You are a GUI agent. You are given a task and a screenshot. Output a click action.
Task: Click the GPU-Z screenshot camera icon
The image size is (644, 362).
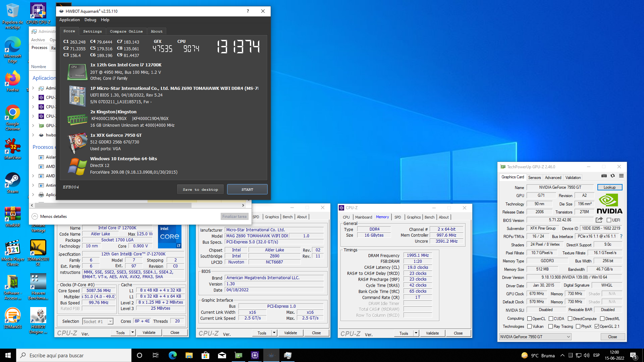[604, 176]
